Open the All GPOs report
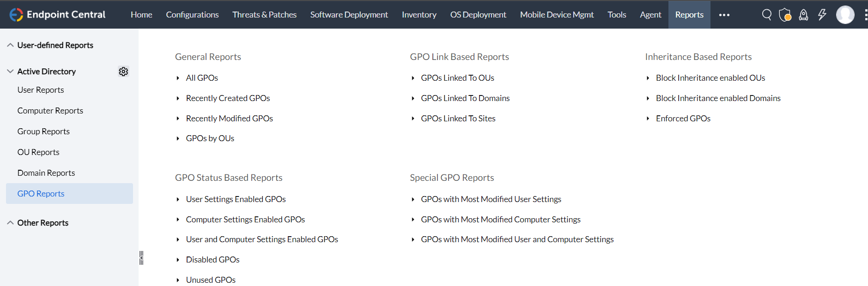This screenshot has width=868, height=286. pos(202,78)
